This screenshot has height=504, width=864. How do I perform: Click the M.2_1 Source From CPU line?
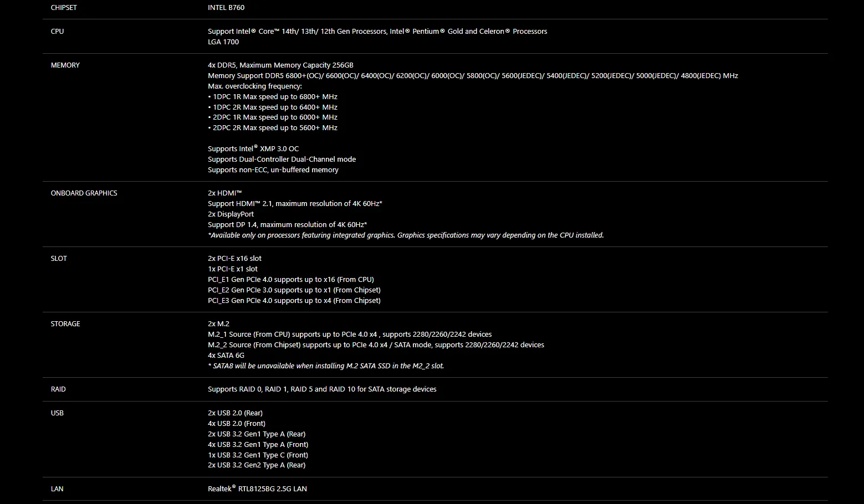click(350, 335)
